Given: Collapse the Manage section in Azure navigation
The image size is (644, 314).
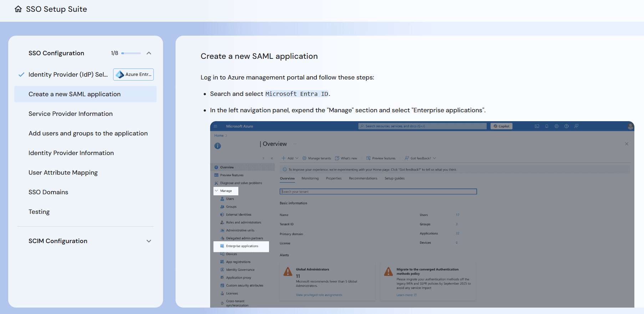Looking at the screenshot, I should pos(217,191).
